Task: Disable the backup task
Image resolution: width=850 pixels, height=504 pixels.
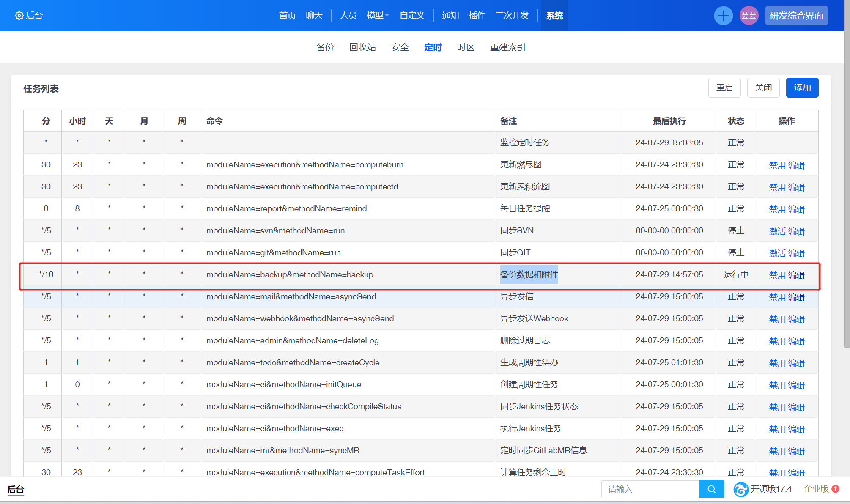Action: (x=777, y=275)
